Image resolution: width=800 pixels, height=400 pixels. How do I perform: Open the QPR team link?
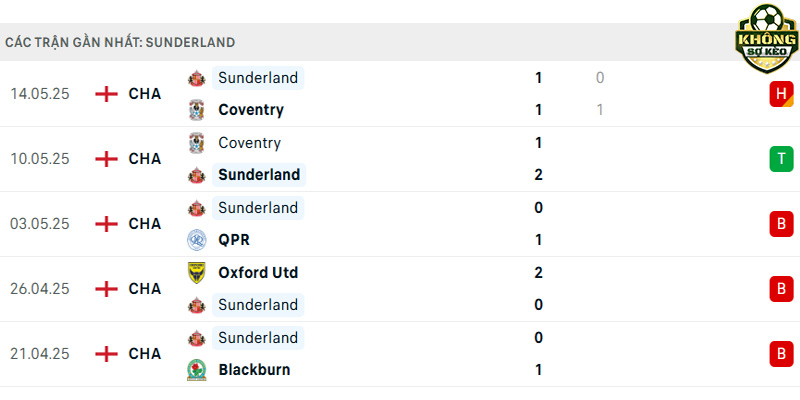(234, 240)
